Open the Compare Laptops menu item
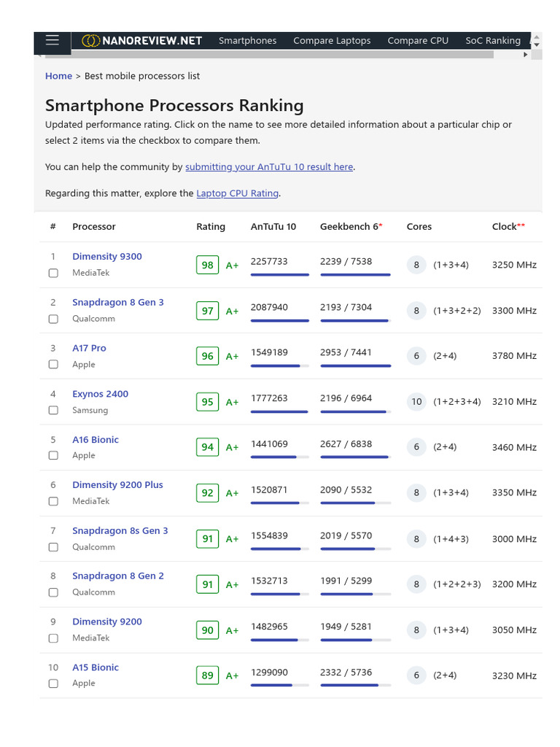The width and height of the screenshot is (560, 747). pos(332,41)
